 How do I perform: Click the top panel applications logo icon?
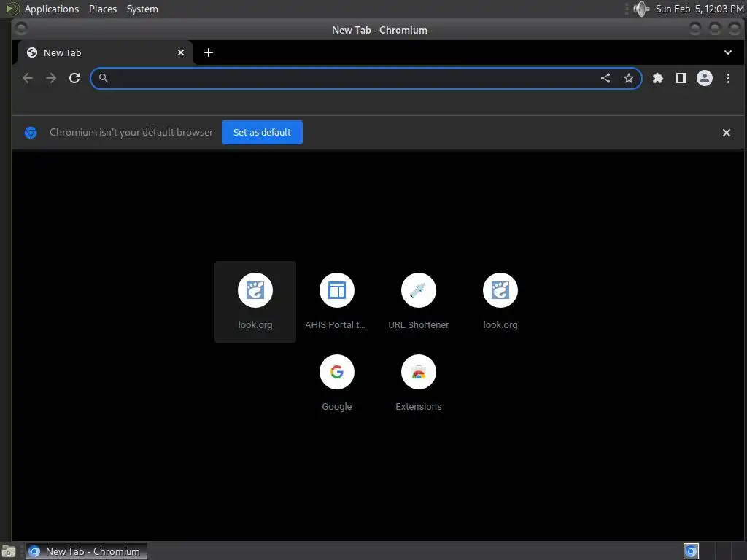click(12, 9)
